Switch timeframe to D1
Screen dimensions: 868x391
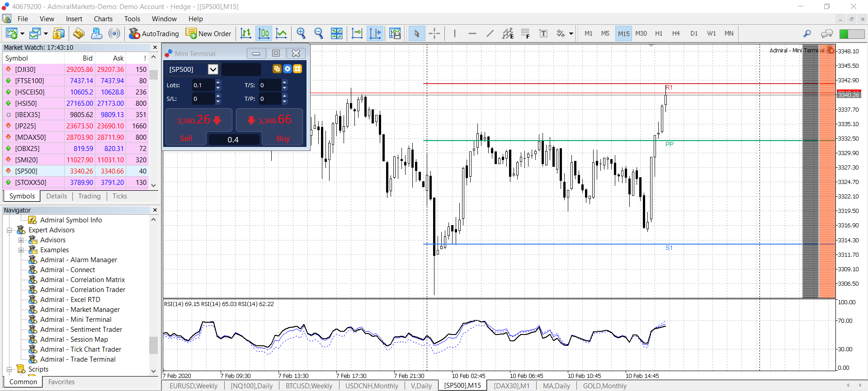(x=694, y=33)
